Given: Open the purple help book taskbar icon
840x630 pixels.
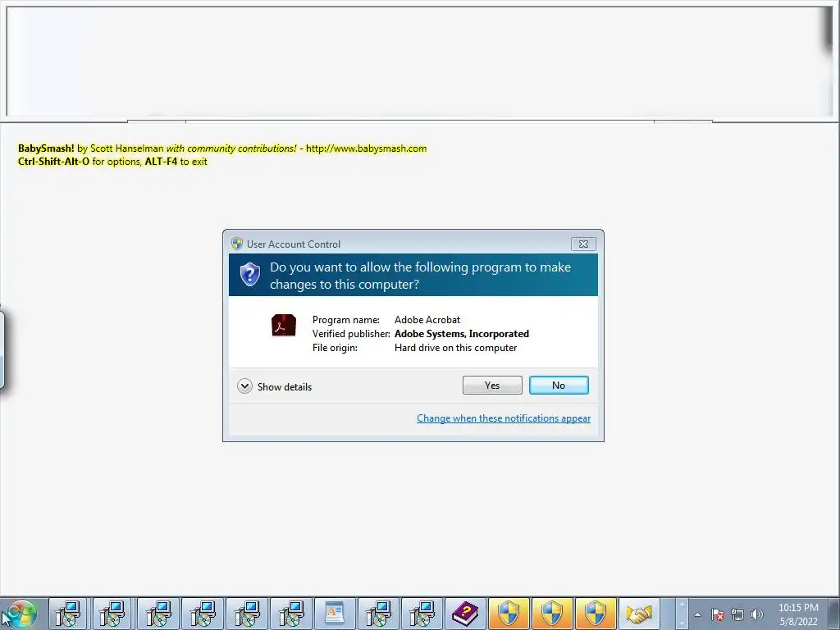Looking at the screenshot, I should [465, 614].
